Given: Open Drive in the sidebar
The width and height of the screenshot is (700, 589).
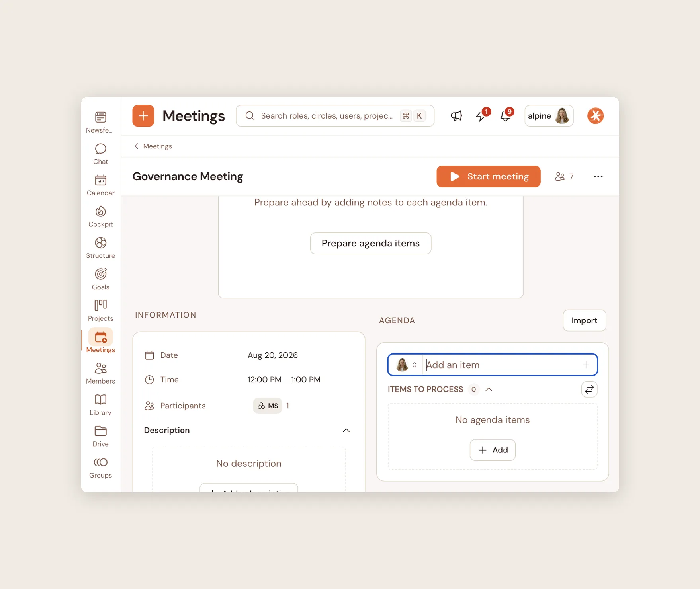Looking at the screenshot, I should 100,436.
